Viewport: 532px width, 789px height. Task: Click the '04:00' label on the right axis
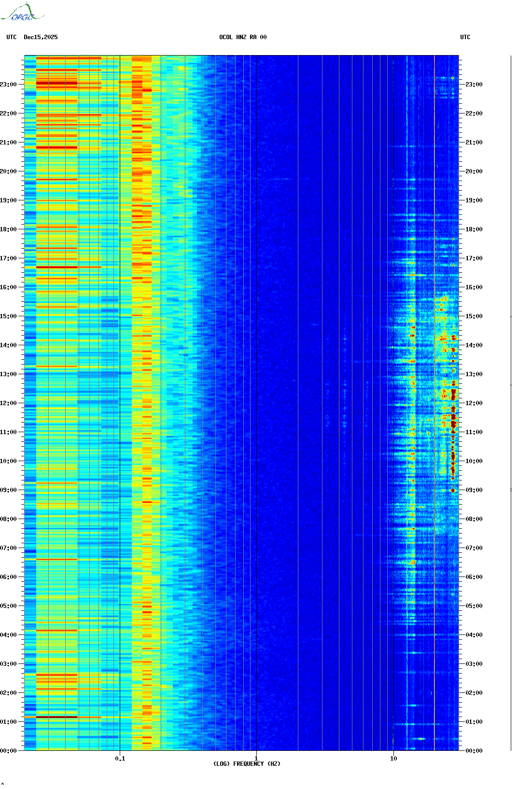(x=474, y=635)
